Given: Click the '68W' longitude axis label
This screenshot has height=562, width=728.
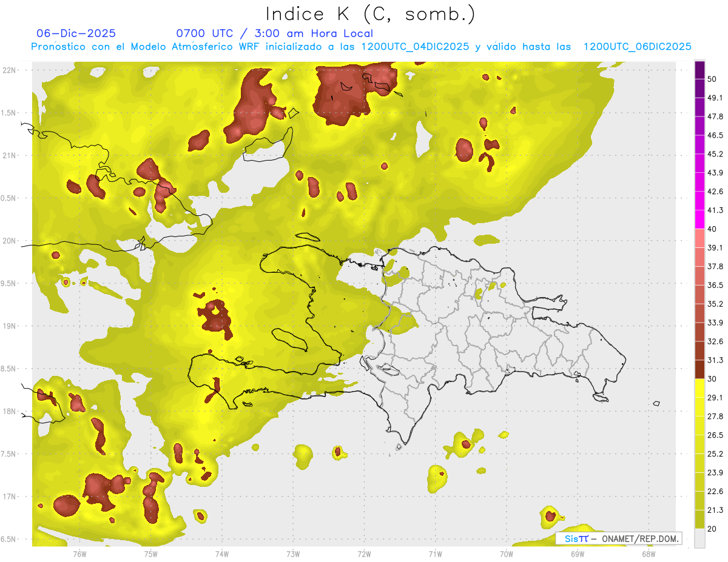Looking at the screenshot, I should [x=649, y=554].
